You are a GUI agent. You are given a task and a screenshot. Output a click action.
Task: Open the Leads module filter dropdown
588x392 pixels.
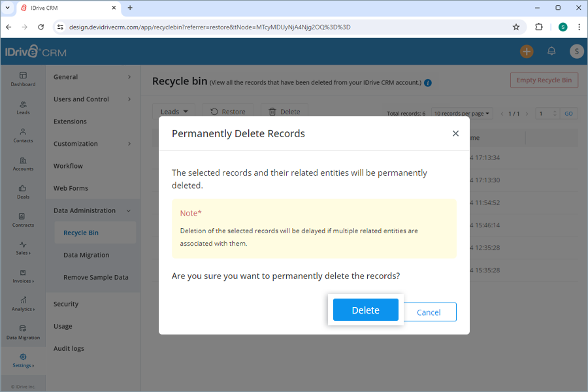[174, 111]
